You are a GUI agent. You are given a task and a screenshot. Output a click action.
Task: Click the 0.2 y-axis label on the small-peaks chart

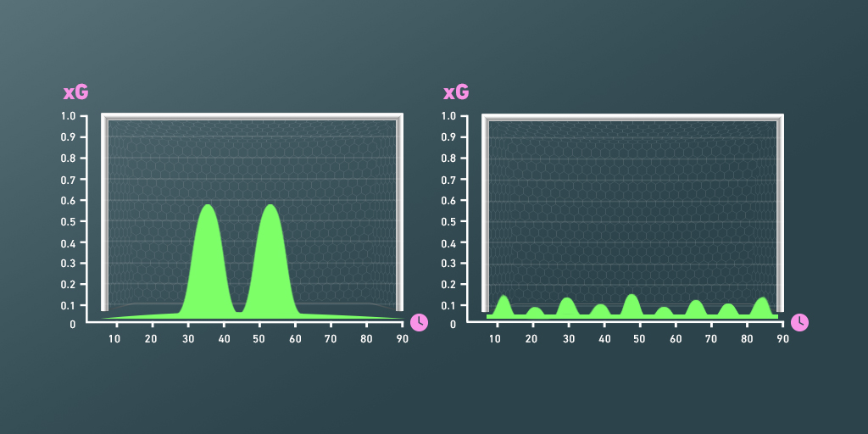(448, 285)
